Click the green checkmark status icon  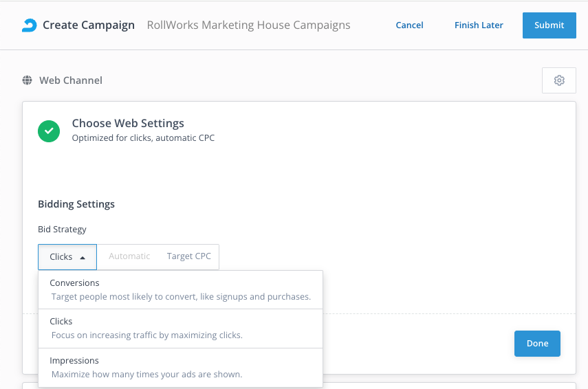49,131
